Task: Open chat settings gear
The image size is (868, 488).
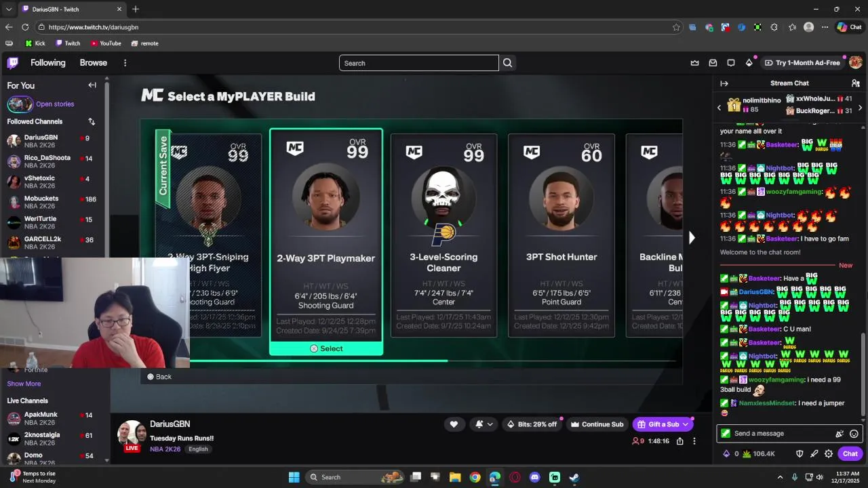Action: [829, 454]
